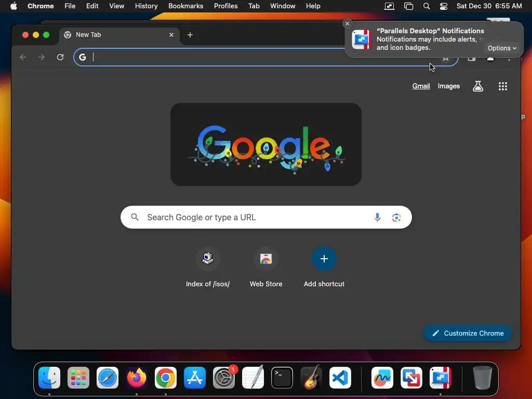Screen dimensions: 532x399
Task: Open VMware Fusion from the Dock
Action: click(411, 378)
